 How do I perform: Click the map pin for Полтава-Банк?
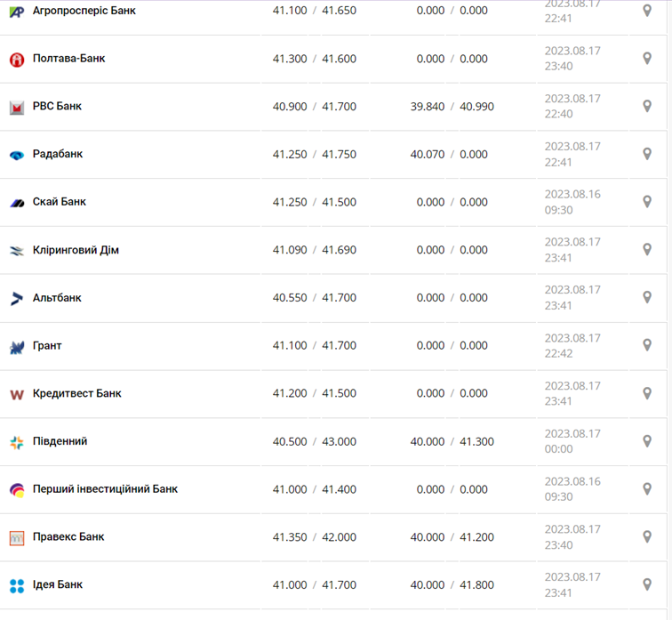(647, 59)
